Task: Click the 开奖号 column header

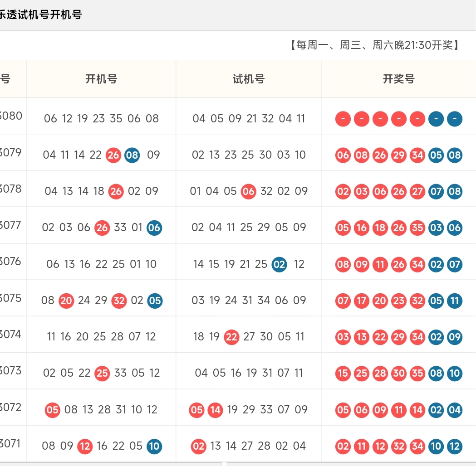Action: [398, 79]
